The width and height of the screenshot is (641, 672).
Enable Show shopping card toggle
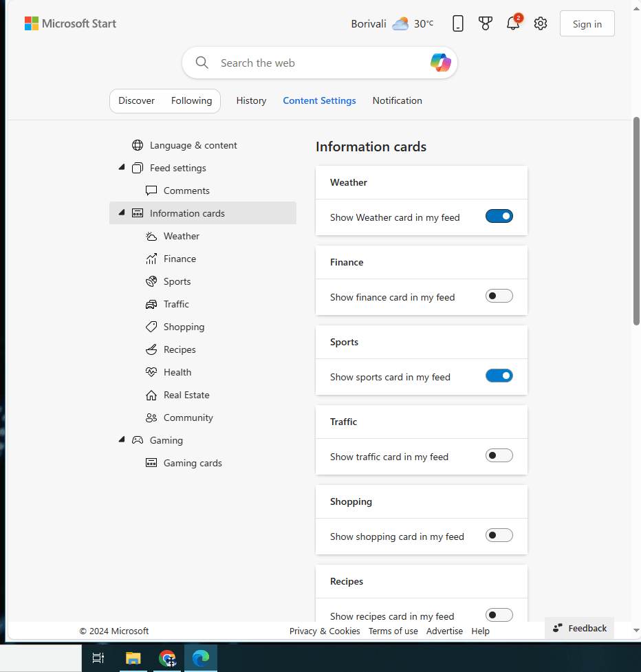[499, 535]
